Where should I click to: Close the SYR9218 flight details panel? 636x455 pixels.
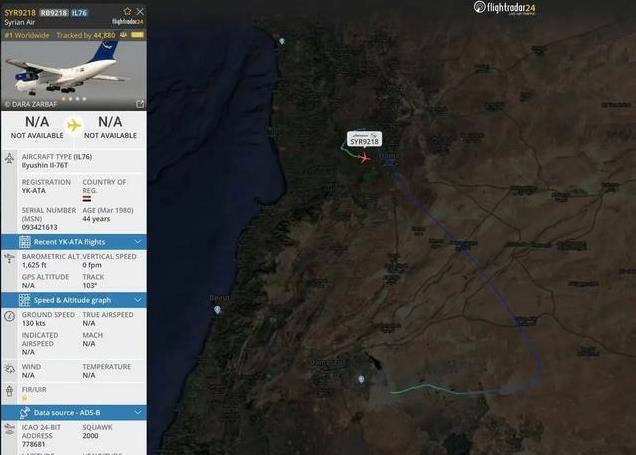pos(140,11)
